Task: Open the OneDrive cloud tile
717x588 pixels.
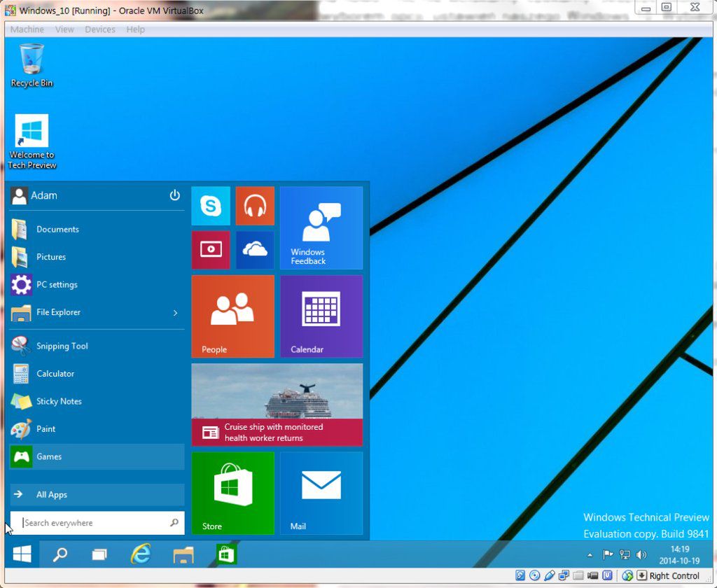Action: [255, 250]
